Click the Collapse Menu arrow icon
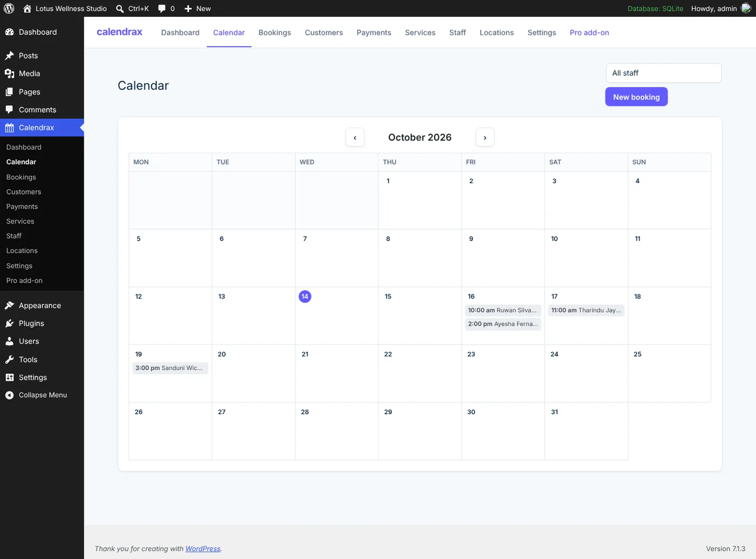The width and height of the screenshot is (756, 559). click(x=10, y=395)
